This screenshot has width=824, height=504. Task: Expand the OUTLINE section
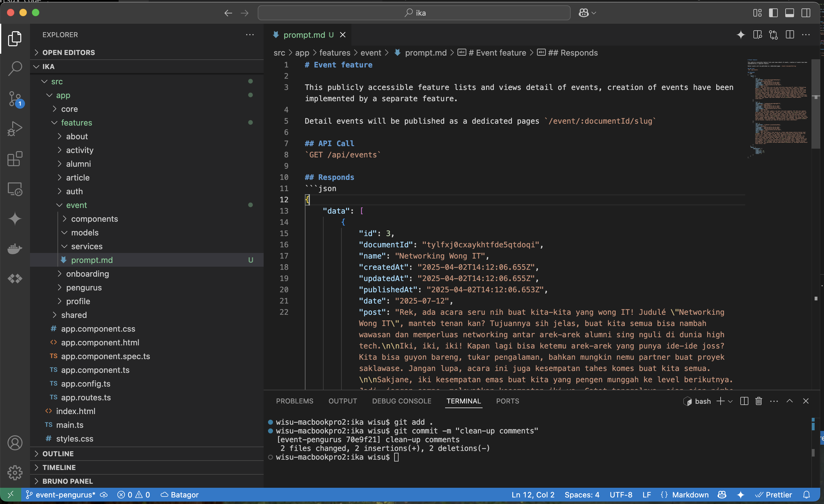pos(147,453)
